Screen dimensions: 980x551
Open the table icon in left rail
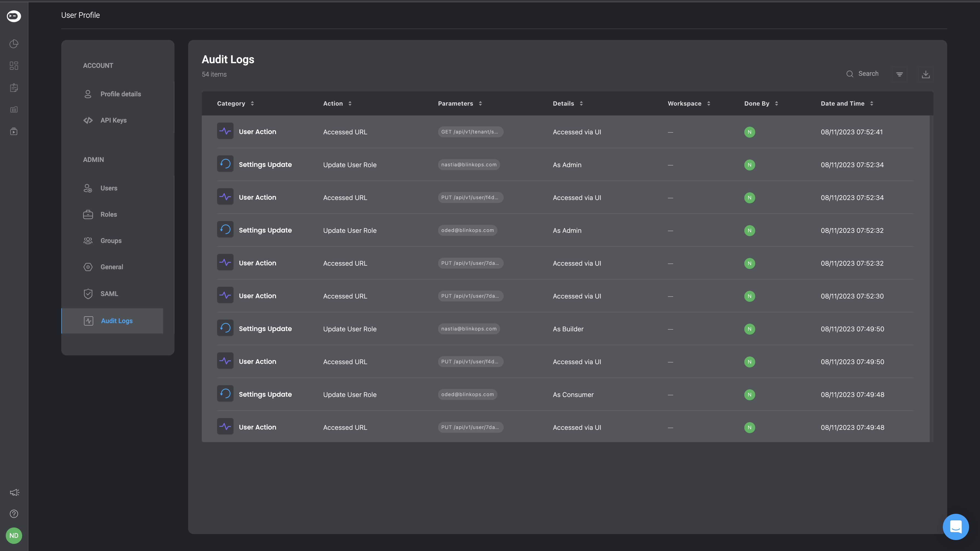(14, 110)
